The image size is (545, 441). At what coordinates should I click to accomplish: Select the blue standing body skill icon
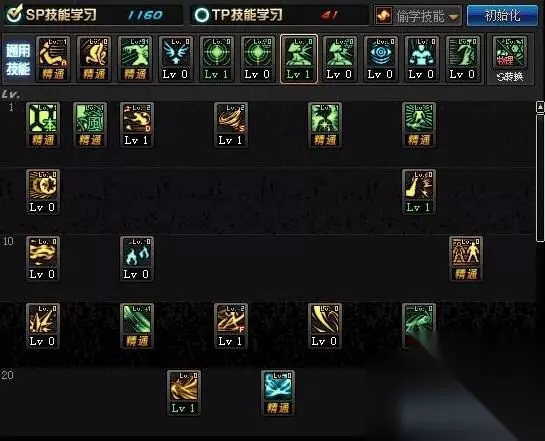click(x=421, y=59)
